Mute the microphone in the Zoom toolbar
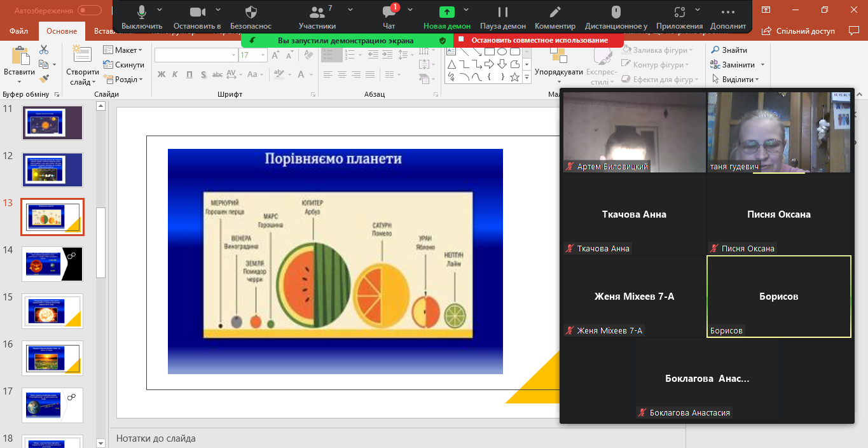868x448 pixels. click(141, 16)
